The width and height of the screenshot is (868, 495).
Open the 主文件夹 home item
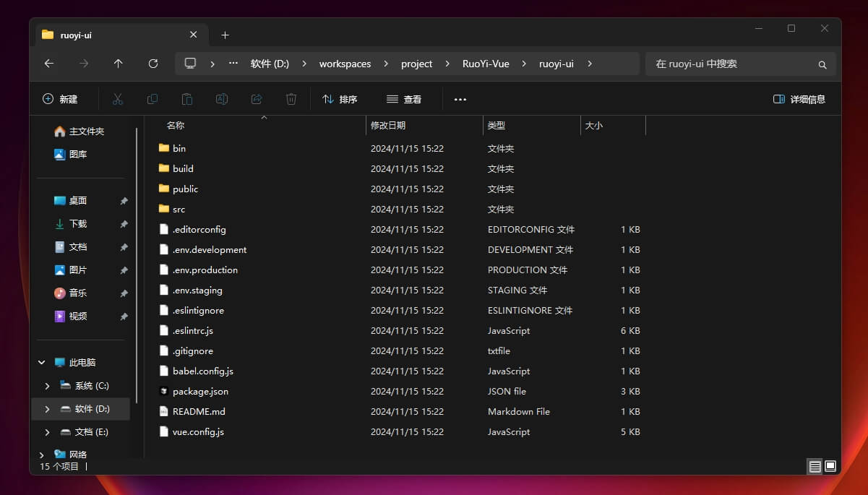pos(80,132)
